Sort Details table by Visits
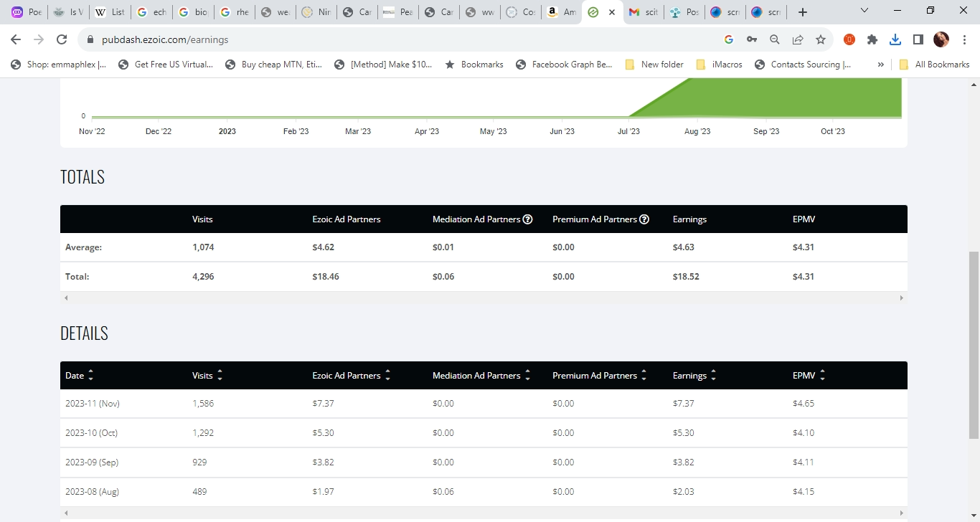The height and width of the screenshot is (522, 980). (x=220, y=376)
